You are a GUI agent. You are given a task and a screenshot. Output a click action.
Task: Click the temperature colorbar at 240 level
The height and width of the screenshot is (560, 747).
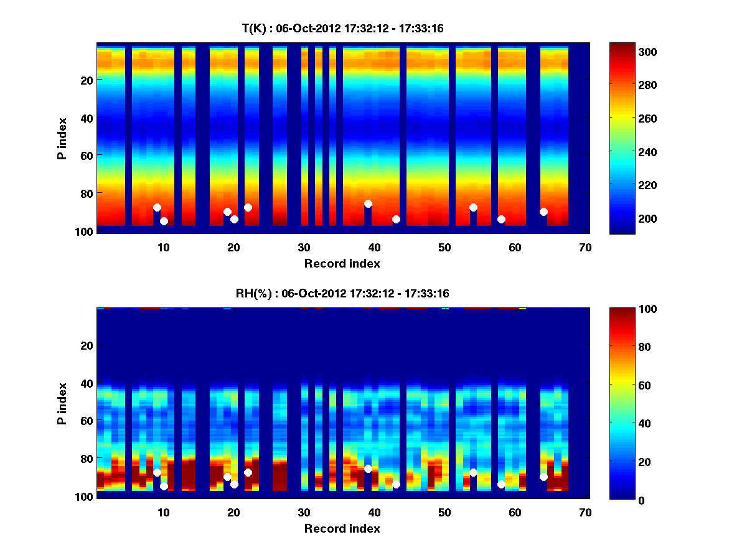(x=622, y=152)
